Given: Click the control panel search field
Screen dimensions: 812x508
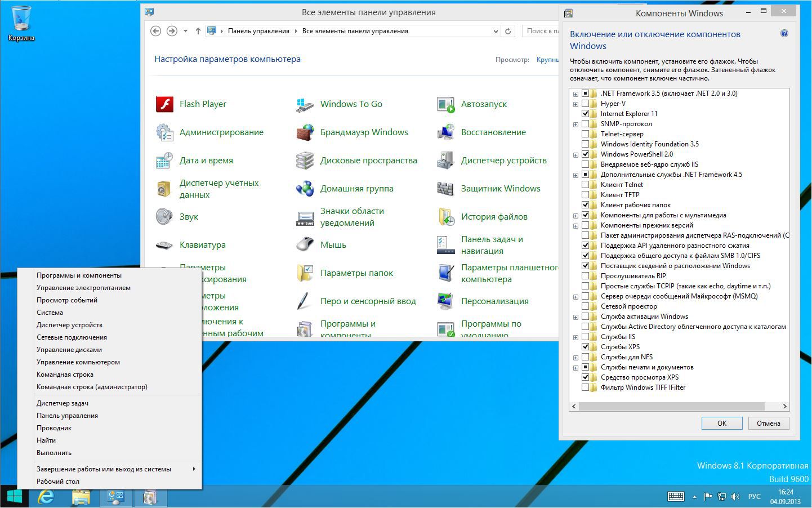Looking at the screenshot, I should [x=541, y=31].
